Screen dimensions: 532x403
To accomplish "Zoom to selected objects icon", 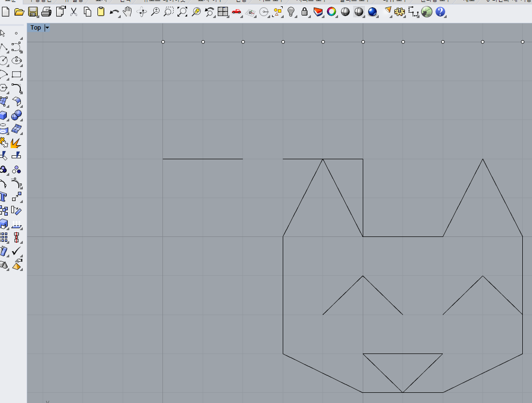I will point(196,12).
